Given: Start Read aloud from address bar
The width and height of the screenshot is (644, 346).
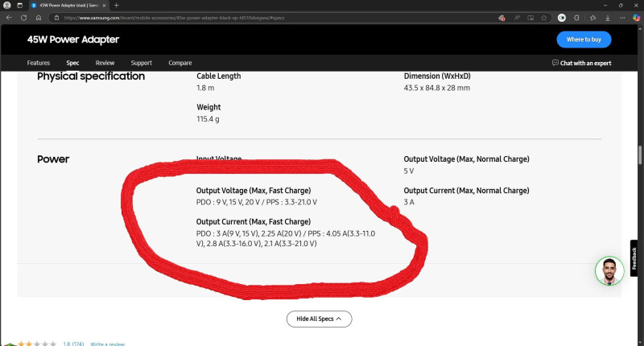Looking at the screenshot, I should [517, 18].
